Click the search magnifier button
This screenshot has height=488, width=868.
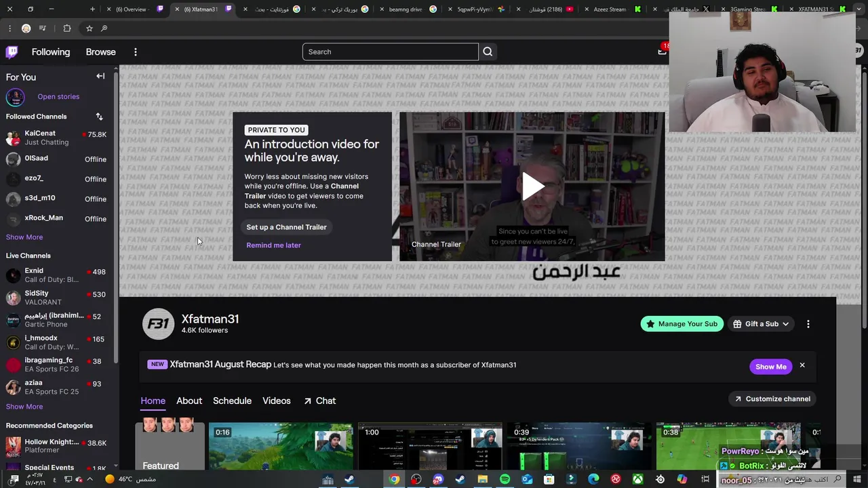coord(488,52)
